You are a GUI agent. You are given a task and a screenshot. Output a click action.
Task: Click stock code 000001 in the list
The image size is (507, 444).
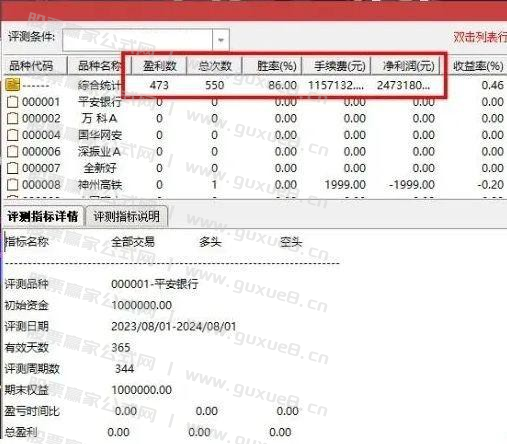(x=41, y=102)
